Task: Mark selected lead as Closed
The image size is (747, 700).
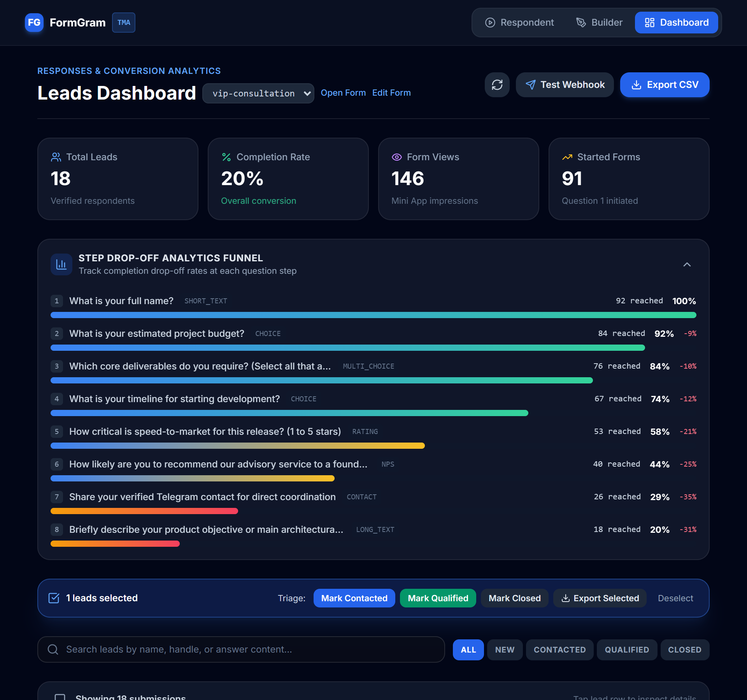Action: (515, 598)
